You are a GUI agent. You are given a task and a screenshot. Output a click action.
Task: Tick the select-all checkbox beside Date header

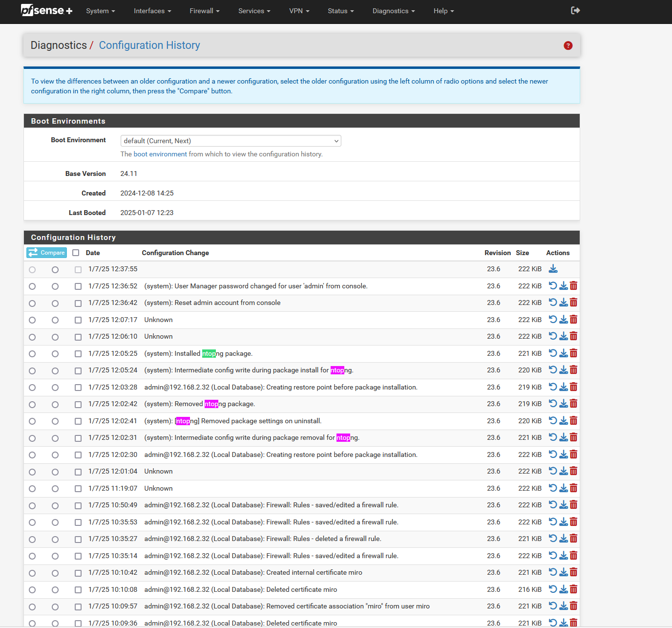pyautogui.click(x=76, y=253)
